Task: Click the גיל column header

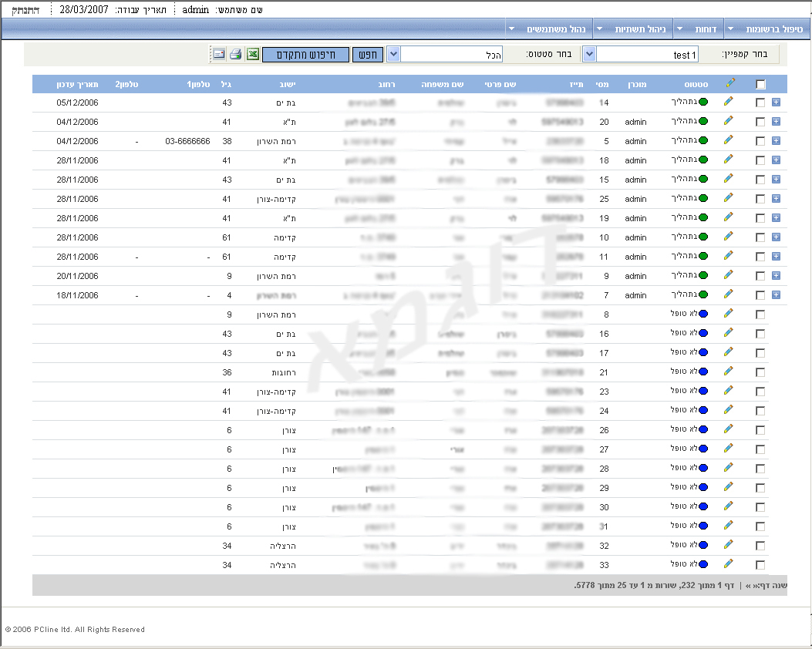Action: [x=226, y=84]
